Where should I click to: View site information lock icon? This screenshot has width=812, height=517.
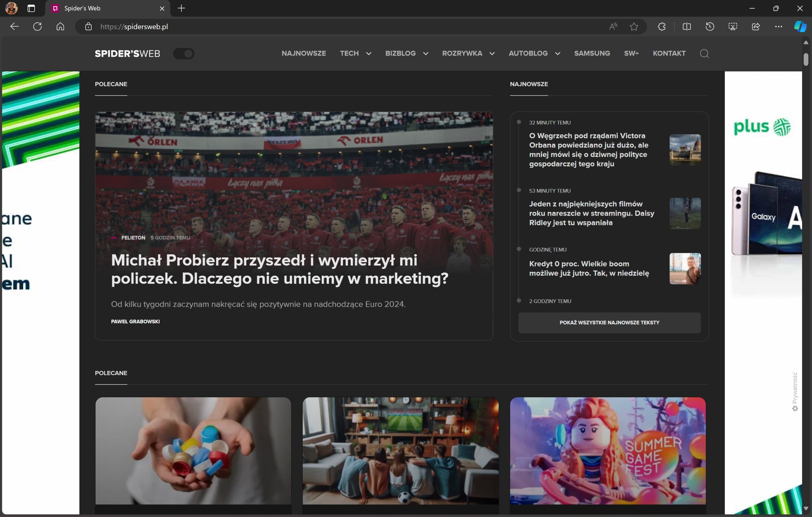pyautogui.click(x=88, y=27)
